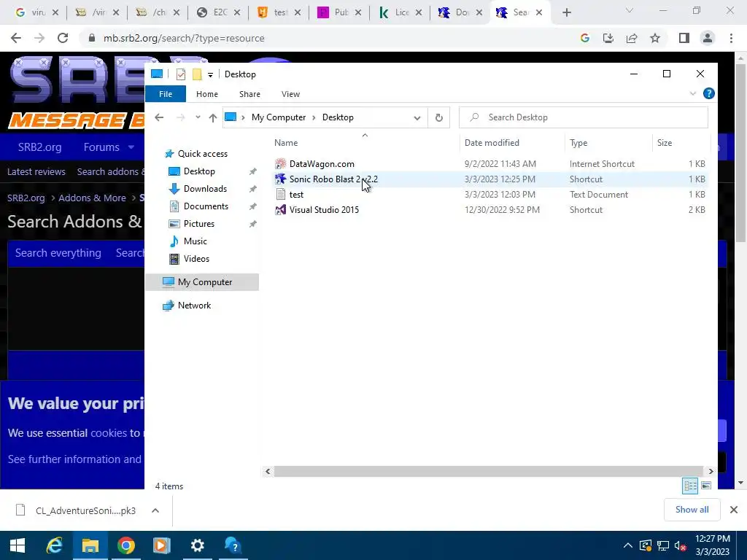Click the Latest reviews link
747x560 pixels.
[36, 171]
